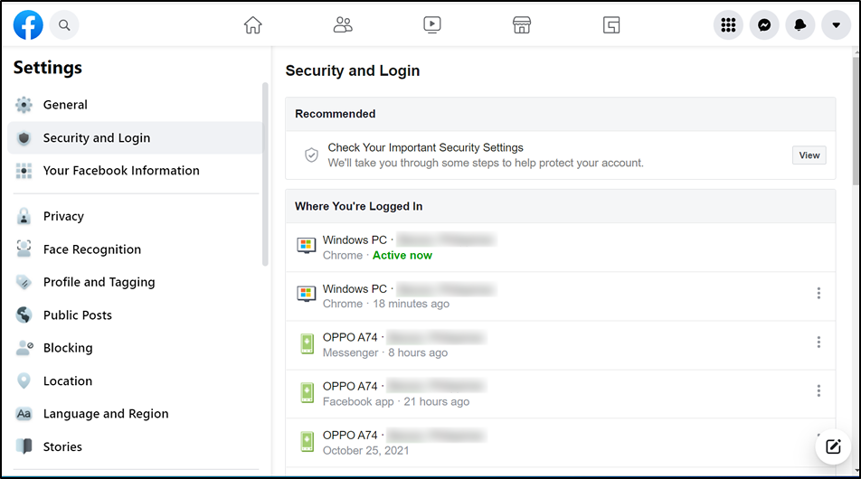Screen dimensions: 861x479
Task: Open the Facebook search box
Action: [64, 25]
